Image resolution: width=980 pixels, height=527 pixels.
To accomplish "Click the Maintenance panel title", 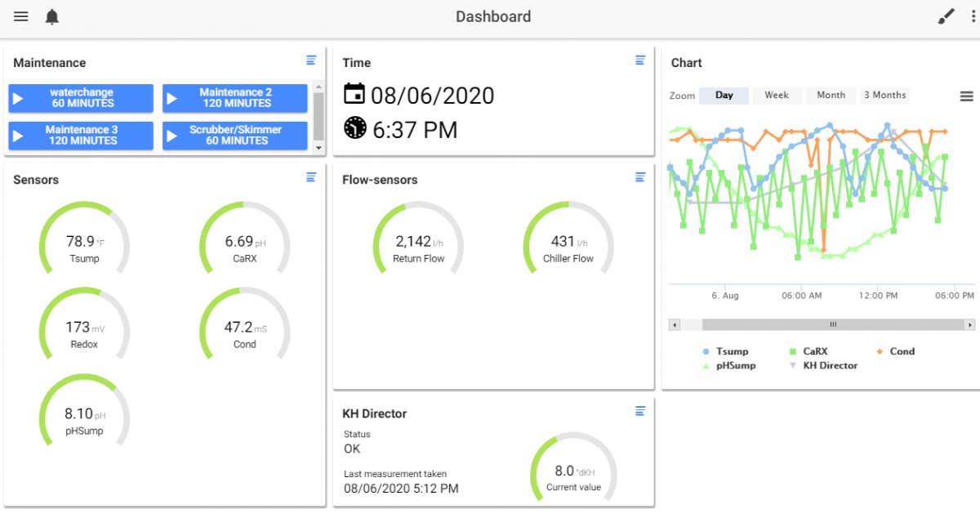I will 50,63.
